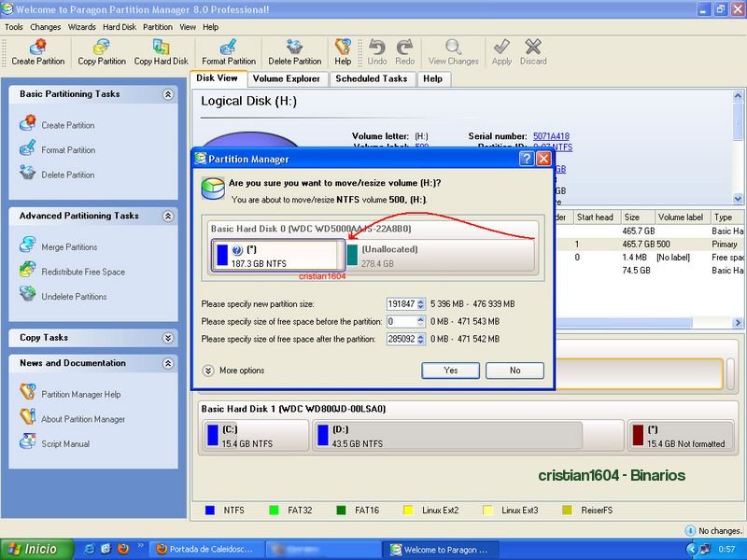Viewport: 747px width, 560px height.
Task: Expand the Copy Tasks panel
Action: pos(168,338)
